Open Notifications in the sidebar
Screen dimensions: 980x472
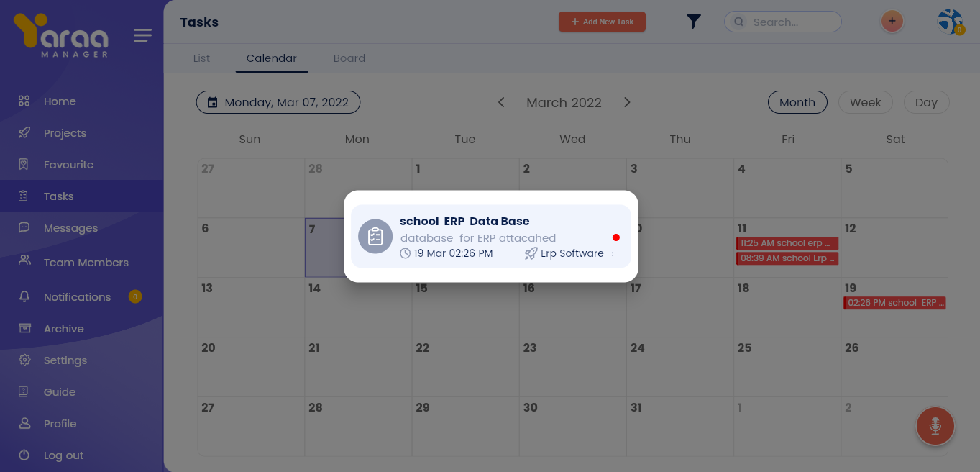point(77,297)
